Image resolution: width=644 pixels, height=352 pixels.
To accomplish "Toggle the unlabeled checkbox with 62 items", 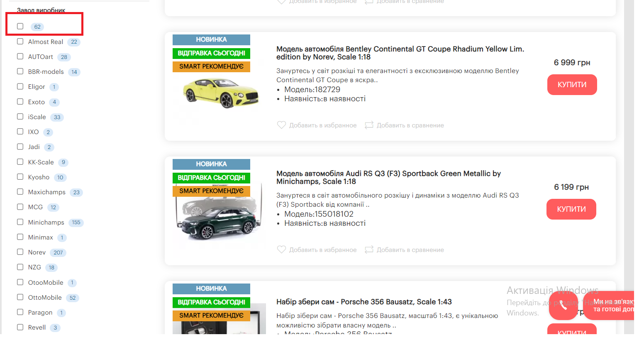I will point(20,27).
